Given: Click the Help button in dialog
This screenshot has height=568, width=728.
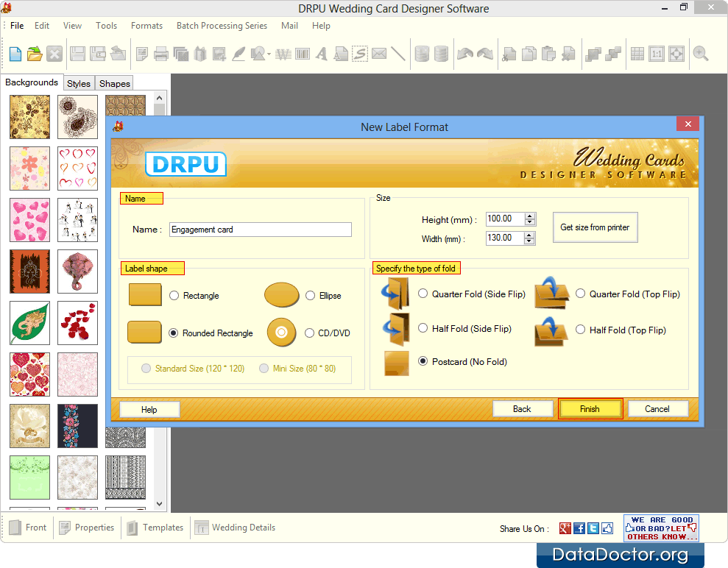Looking at the screenshot, I should click(x=149, y=409).
